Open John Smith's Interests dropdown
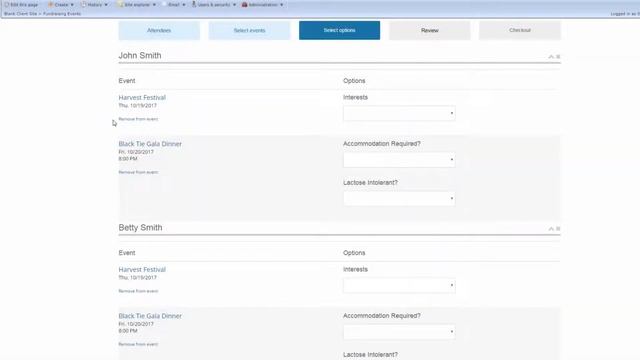 [399, 113]
